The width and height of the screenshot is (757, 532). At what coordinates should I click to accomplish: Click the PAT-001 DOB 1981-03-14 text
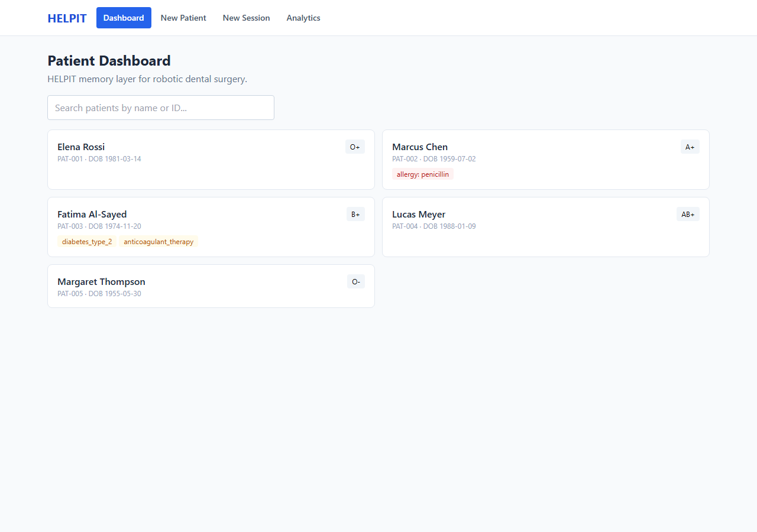point(99,159)
